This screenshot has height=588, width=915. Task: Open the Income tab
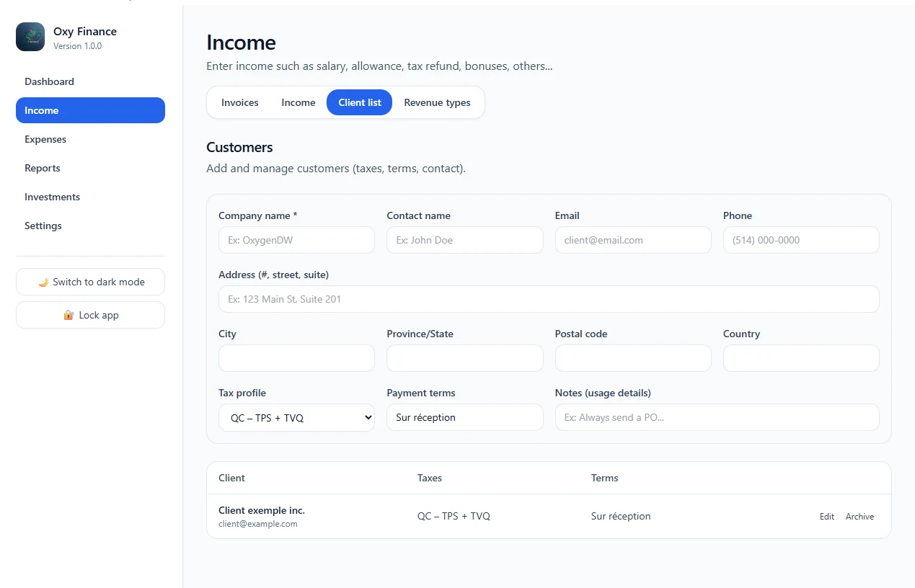coord(299,102)
